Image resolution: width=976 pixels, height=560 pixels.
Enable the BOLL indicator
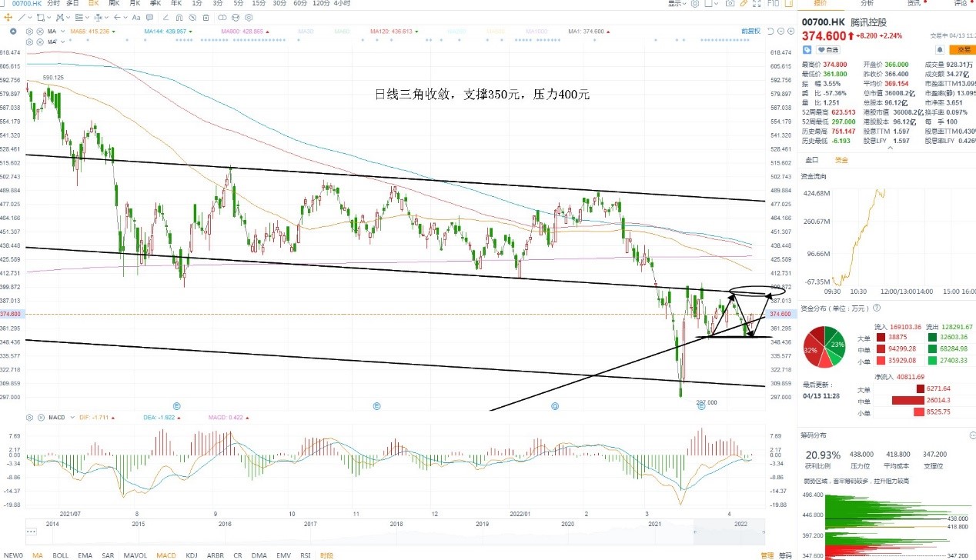click(x=60, y=555)
